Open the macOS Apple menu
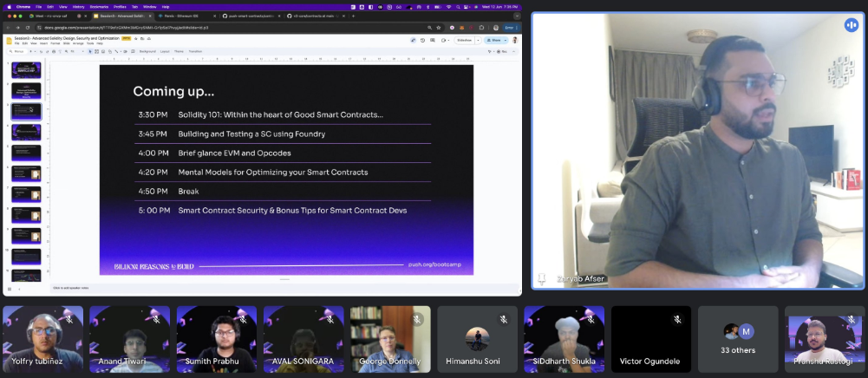This screenshot has height=378, width=868. pos(9,7)
